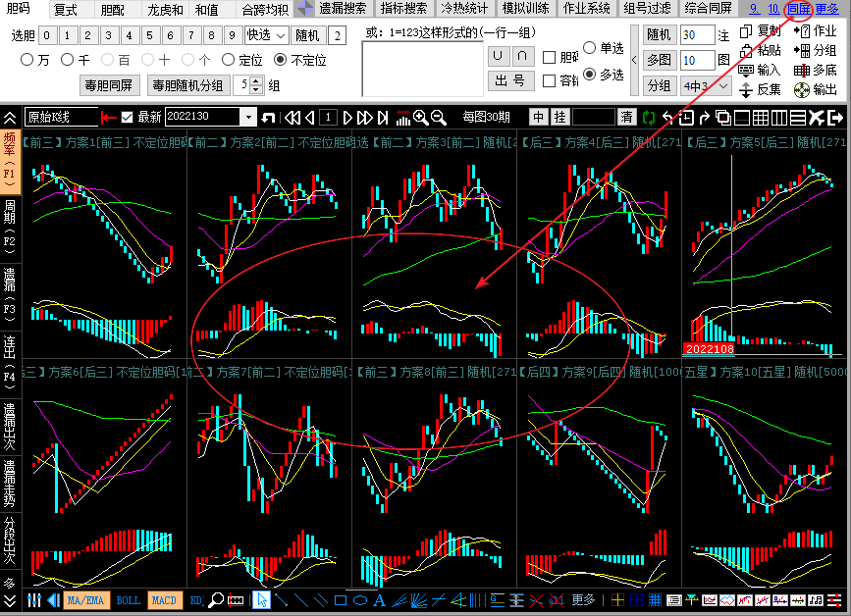
Task: Click the zoom out magnifier icon
Action: (439, 118)
